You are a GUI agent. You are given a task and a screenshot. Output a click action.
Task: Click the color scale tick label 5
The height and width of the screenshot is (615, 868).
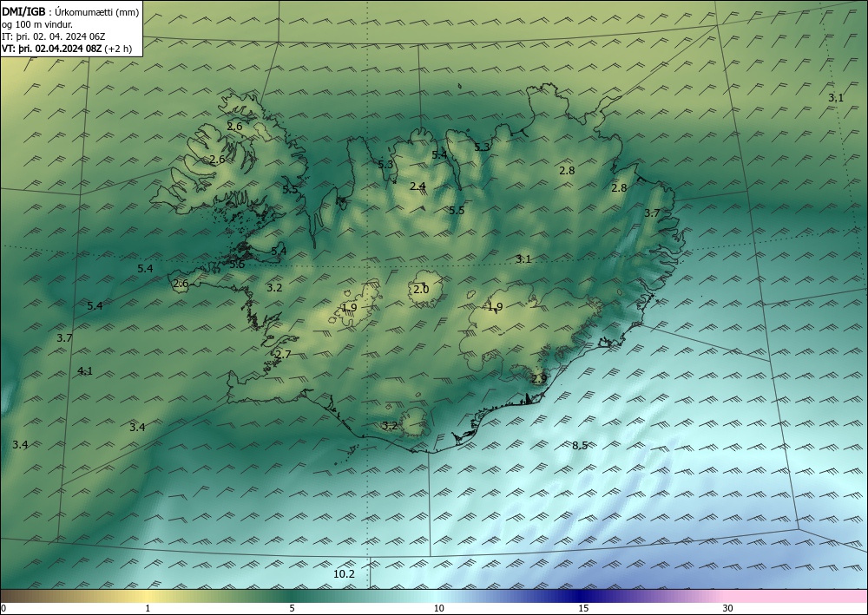pos(292,608)
